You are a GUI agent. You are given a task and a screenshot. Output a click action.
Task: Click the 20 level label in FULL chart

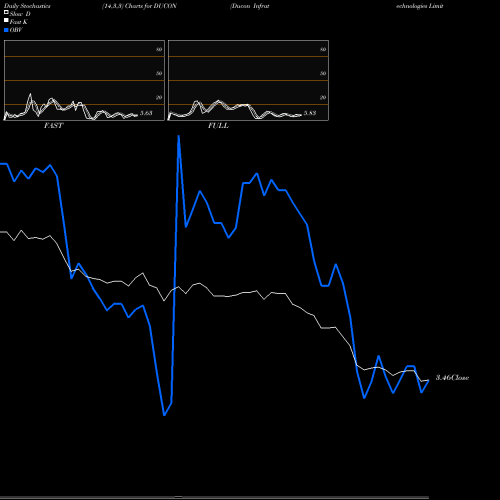pyautogui.click(x=323, y=97)
